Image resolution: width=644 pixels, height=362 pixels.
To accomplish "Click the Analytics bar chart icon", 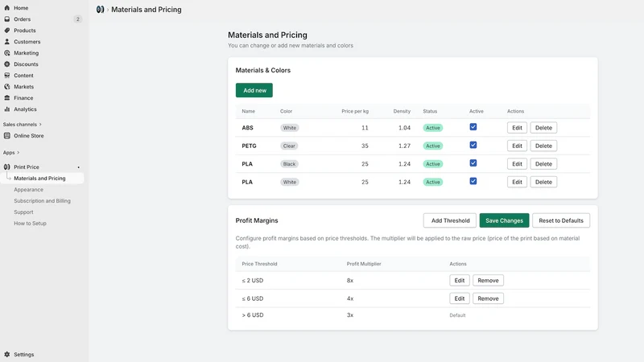I will (7, 109).
